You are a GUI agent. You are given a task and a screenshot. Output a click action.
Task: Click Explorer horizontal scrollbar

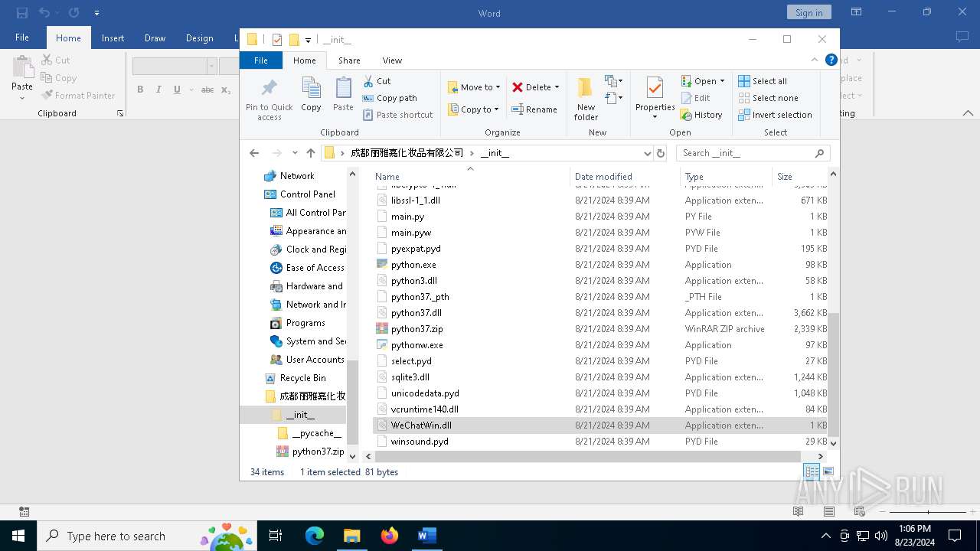click(x=588, y=456)
